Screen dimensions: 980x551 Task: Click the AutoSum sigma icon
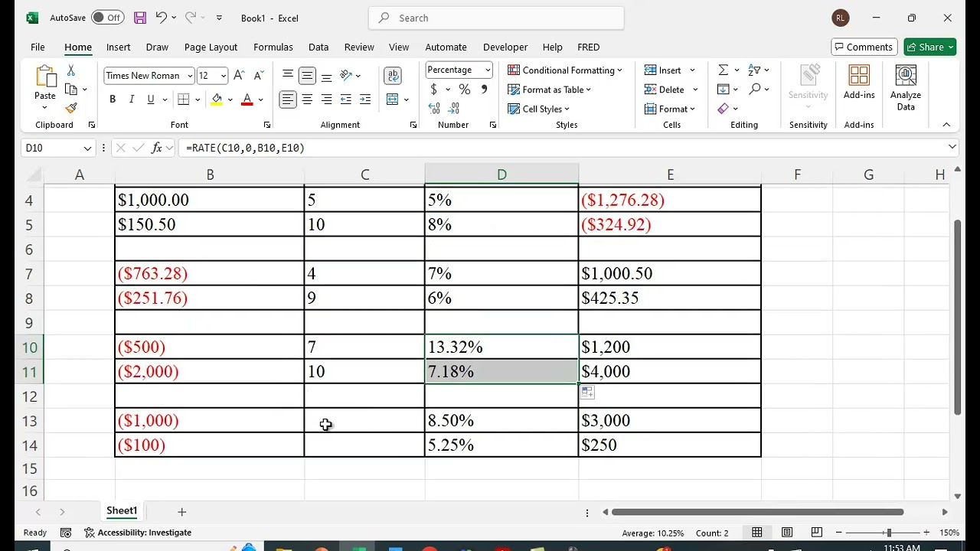723,70
